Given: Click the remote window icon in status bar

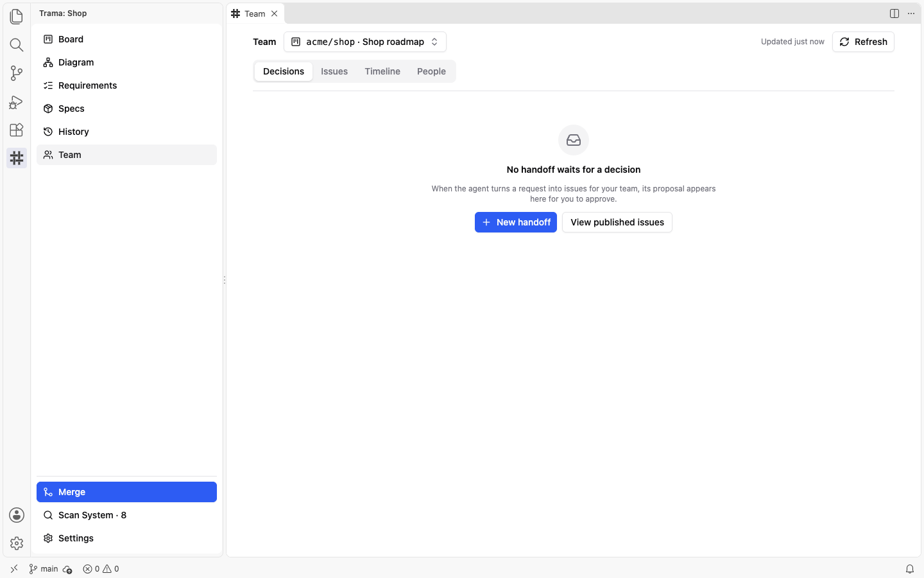Looking at the screenshot, I should coord(14,569).
